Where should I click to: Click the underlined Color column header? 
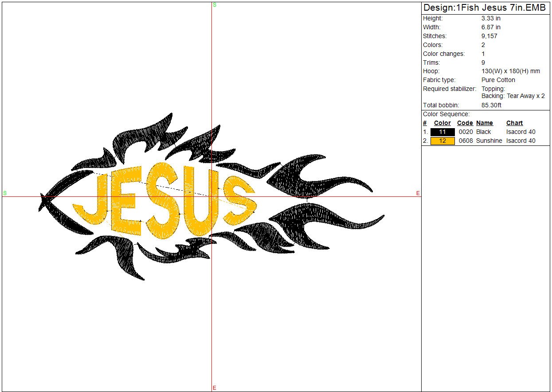442,123
